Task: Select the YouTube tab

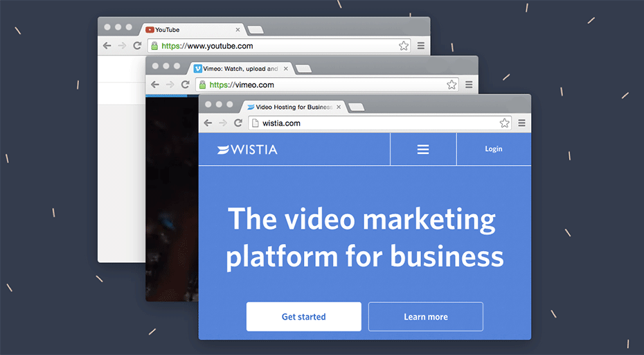Action: click(193, 30)
